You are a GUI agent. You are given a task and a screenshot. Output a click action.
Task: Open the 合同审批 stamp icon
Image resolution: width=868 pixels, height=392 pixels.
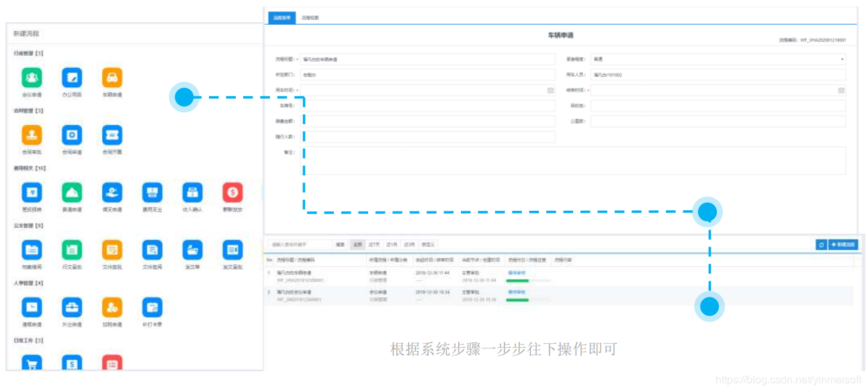pyautogui.click(x=32, y=135)
